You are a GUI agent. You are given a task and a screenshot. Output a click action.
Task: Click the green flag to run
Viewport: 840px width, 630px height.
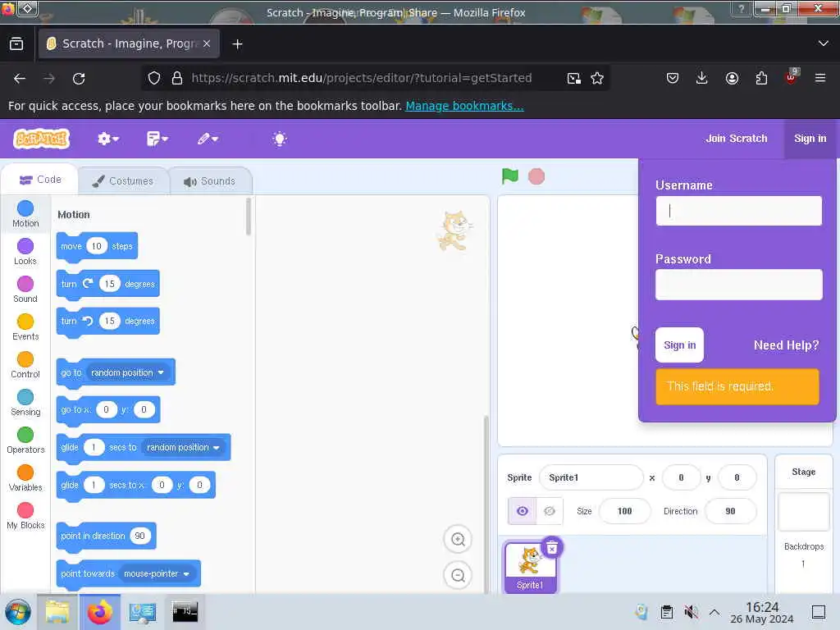pyautogui.click(x=509, y=176)
